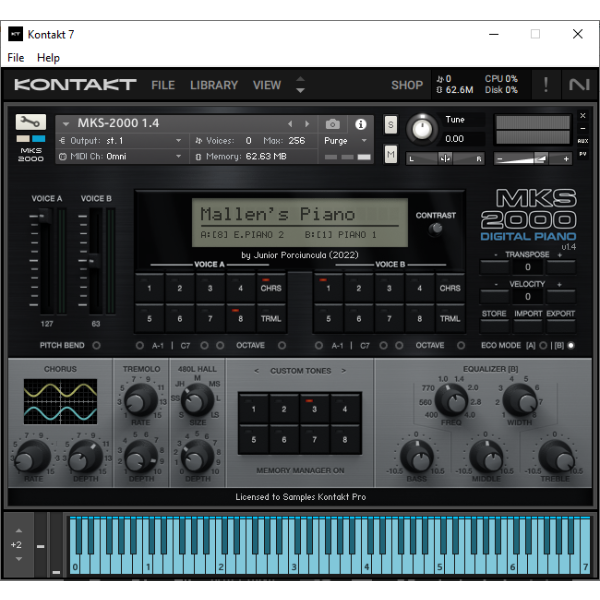Screen dimensions: 600x600
Task: Click the camera snapshot icon
Action: (333, 124)
